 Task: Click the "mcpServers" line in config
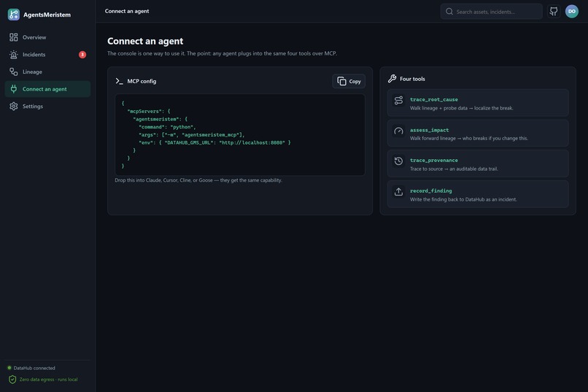pos(149,111)
